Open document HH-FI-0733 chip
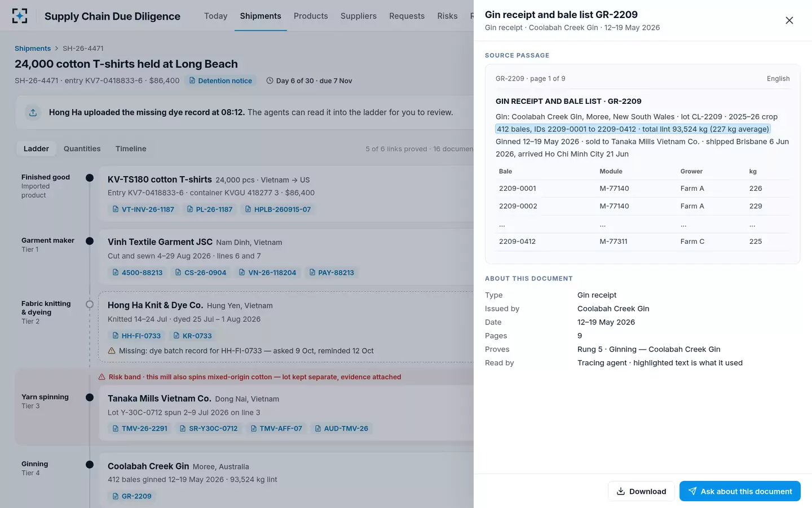812x508 pixels. pyautogui.click(x=136, y=336)
